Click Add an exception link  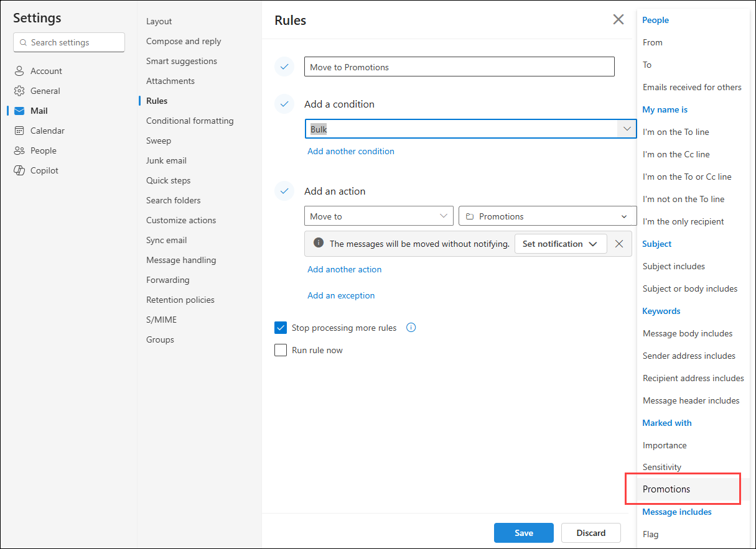(341, 295)
